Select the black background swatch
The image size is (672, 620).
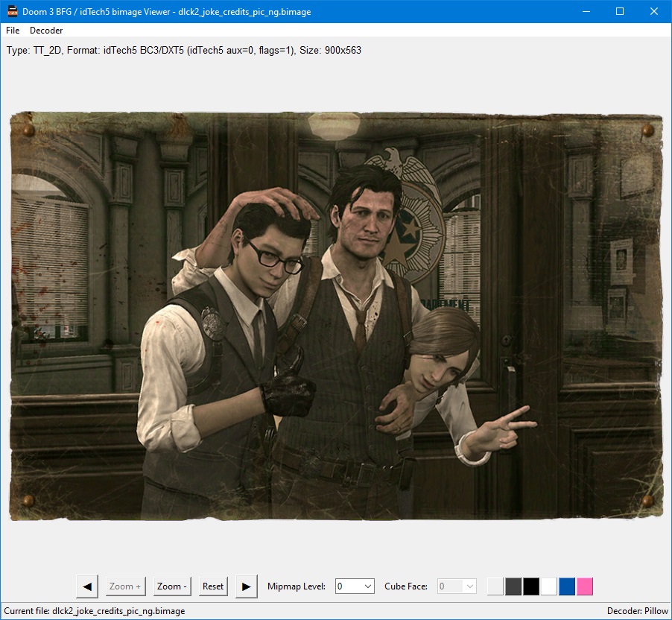[x=531, y=586]
